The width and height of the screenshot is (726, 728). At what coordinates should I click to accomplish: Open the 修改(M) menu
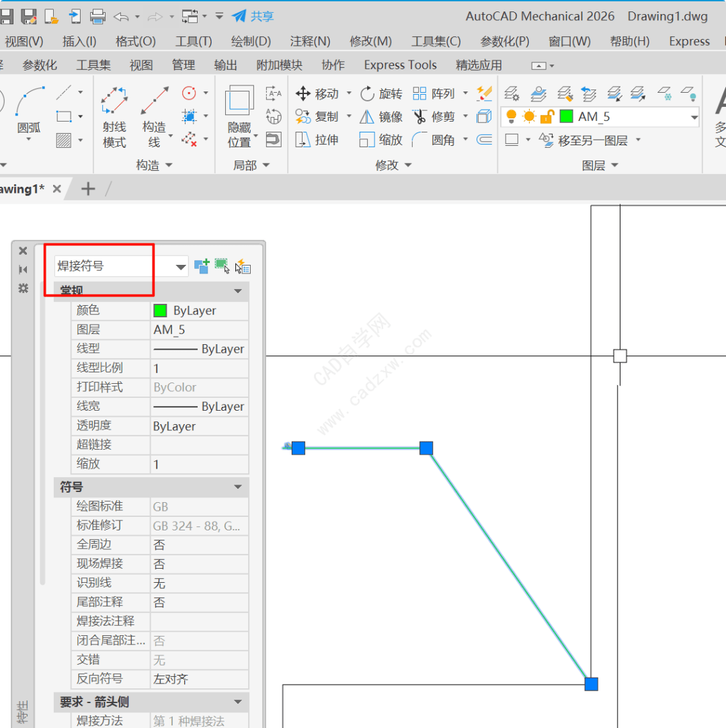(x=369, y=41)
